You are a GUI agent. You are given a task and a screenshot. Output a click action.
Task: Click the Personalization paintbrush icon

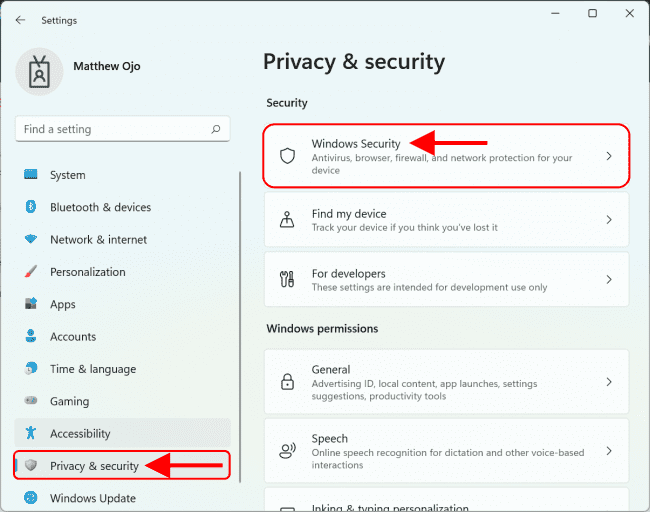[x=31, y=272]
